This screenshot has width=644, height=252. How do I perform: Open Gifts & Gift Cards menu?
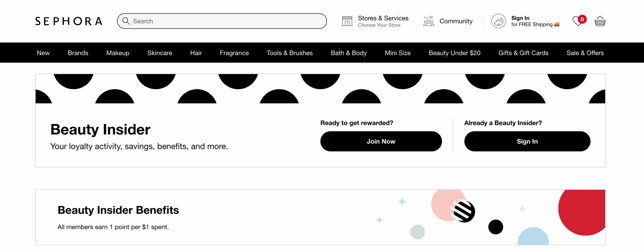click(x=524, y=53)
